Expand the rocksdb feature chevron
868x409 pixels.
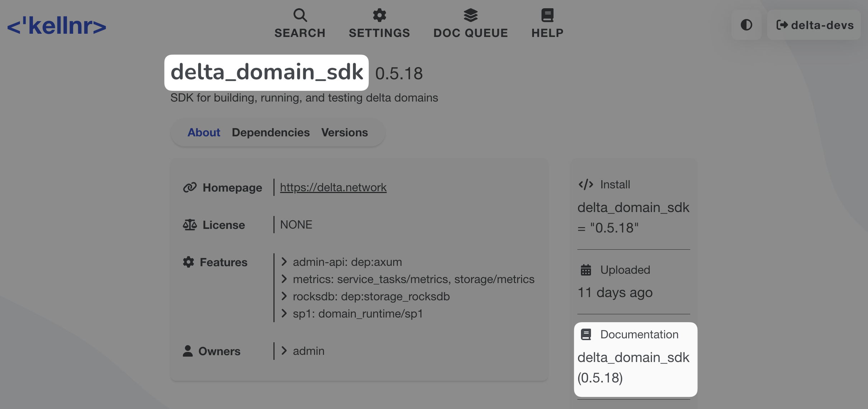(x=284, y=296)
